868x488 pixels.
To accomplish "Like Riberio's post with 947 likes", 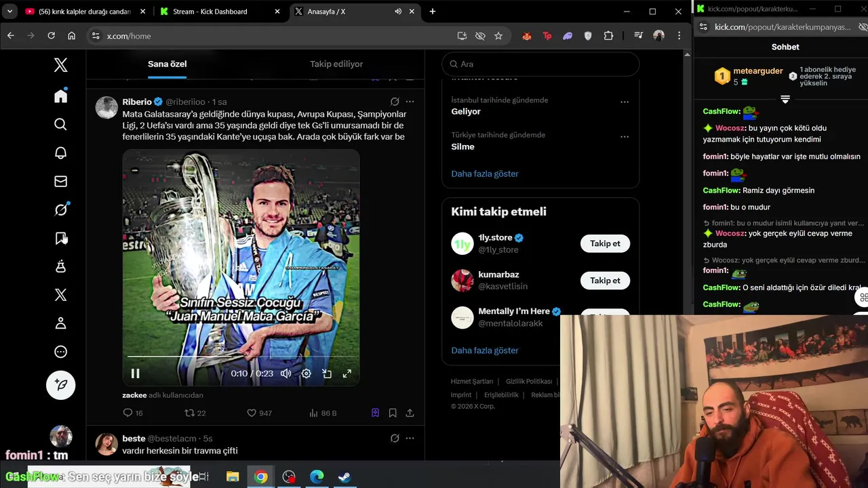I will 259,413.
